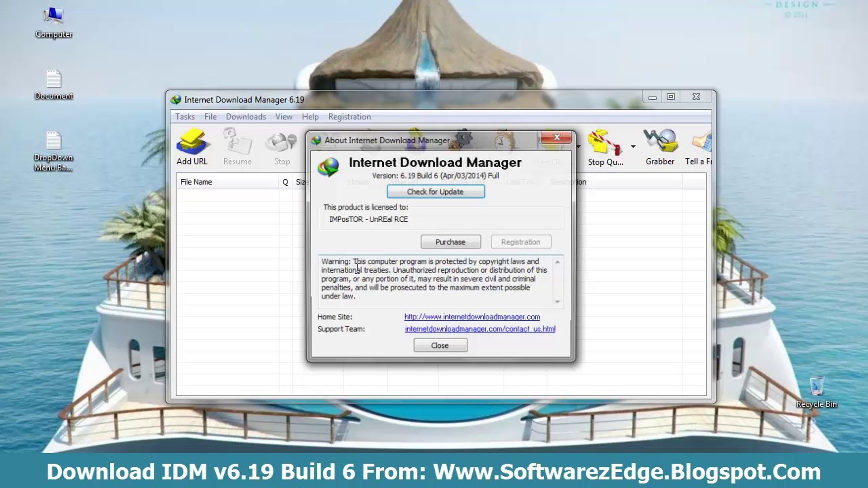Open the Downloads menu
The image size is (868, 488).
click(246, 117)
